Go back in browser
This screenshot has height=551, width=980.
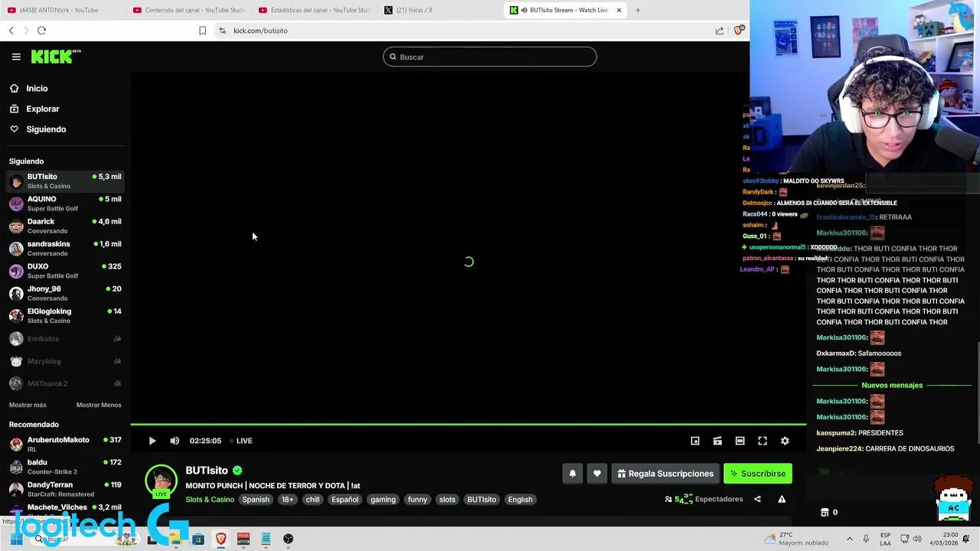click(x=11, y=31)
